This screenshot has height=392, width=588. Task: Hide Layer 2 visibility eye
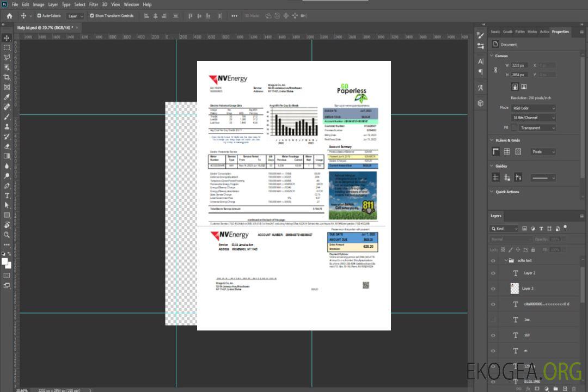coord(493,273)
